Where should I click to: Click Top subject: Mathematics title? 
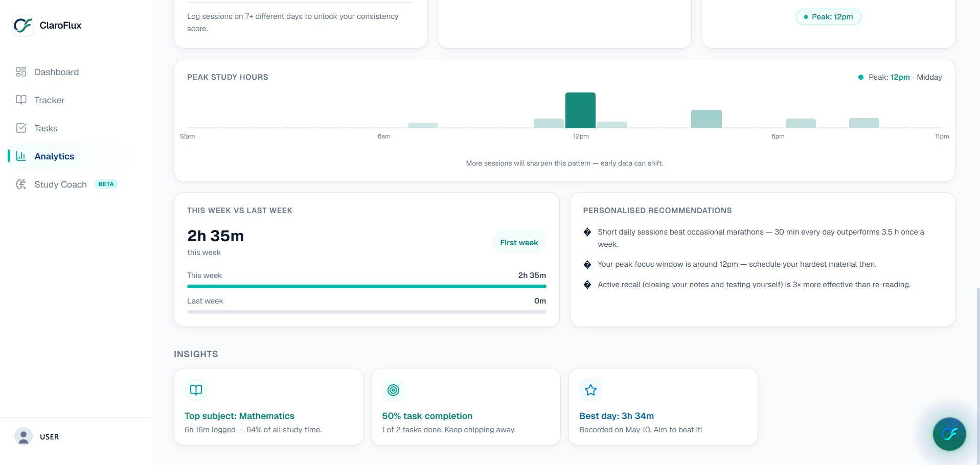point(239,416)
